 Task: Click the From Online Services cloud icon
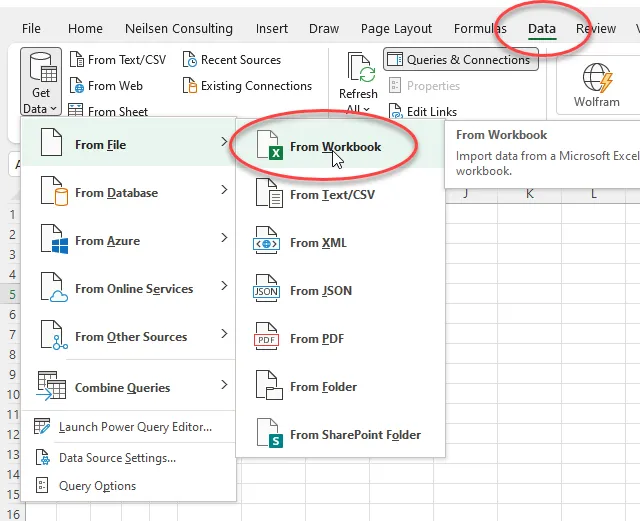tap(54, 287)
